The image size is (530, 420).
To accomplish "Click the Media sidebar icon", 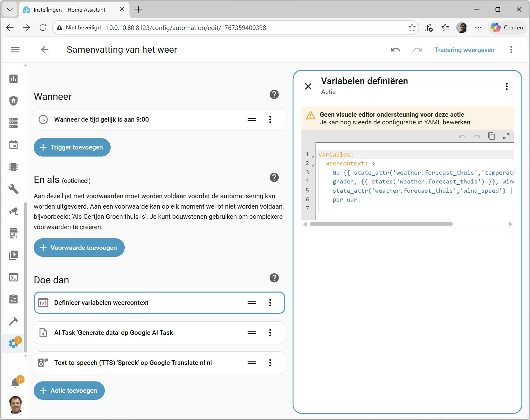I will click(13, 255).
